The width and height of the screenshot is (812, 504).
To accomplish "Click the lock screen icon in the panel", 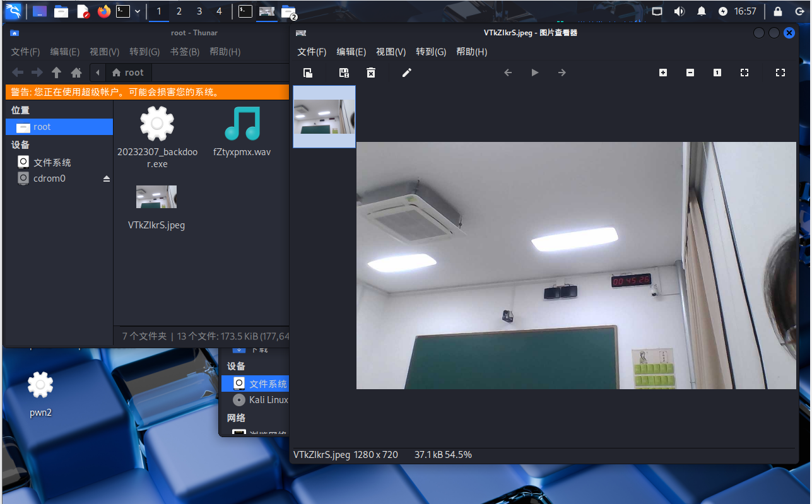I will tap(778, 11).
